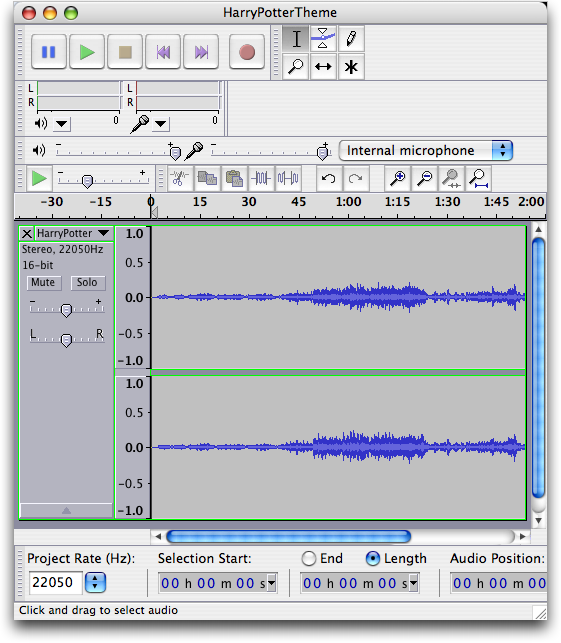This screenshot has width=561, height=643.
Task: Click the track pan L-R slider thumb
Action: pos(66,340)
